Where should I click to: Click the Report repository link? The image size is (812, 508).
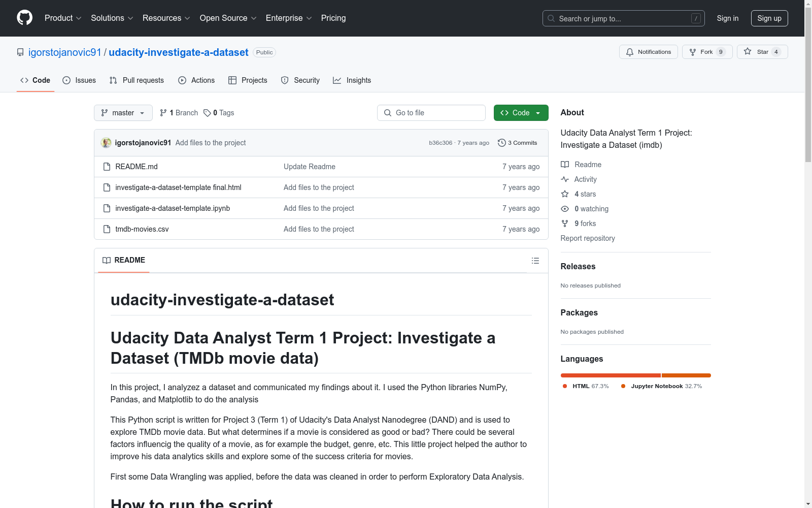coord(588,238)
